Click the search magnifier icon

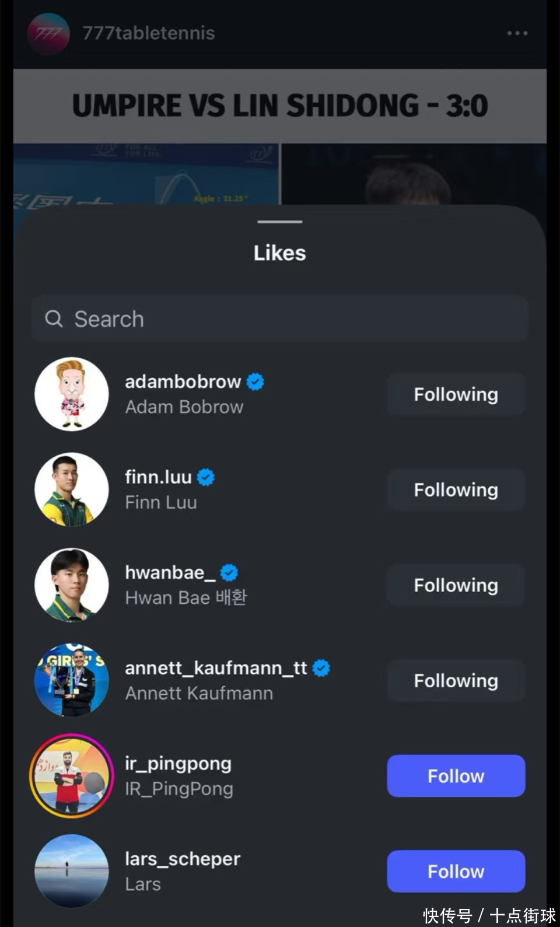pos(54,319)
